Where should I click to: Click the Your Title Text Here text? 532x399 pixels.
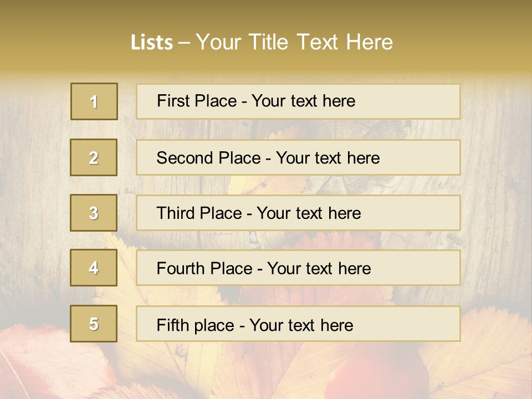pos(294,43)
